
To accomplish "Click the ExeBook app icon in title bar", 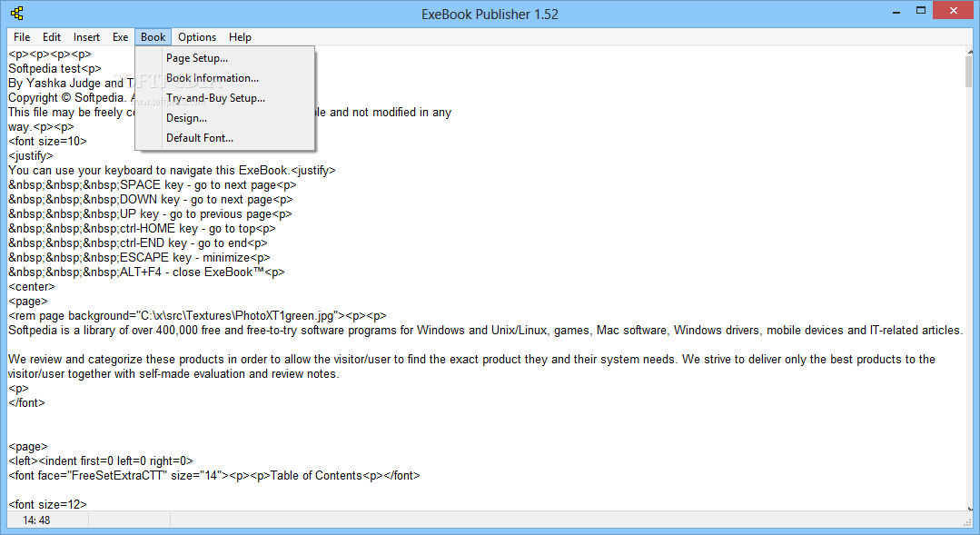I will click(x=17, y=13).
